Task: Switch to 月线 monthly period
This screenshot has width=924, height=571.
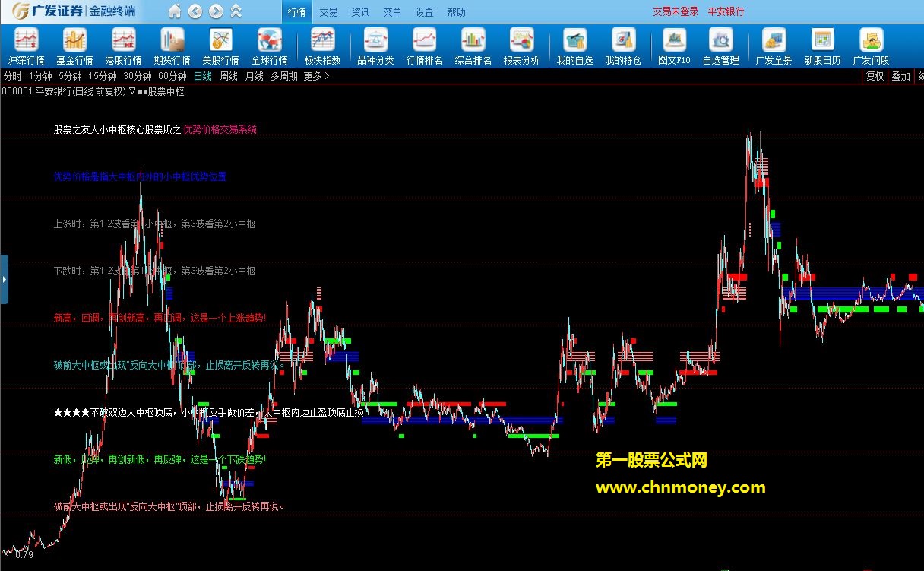Action: [x=254, y=76]
